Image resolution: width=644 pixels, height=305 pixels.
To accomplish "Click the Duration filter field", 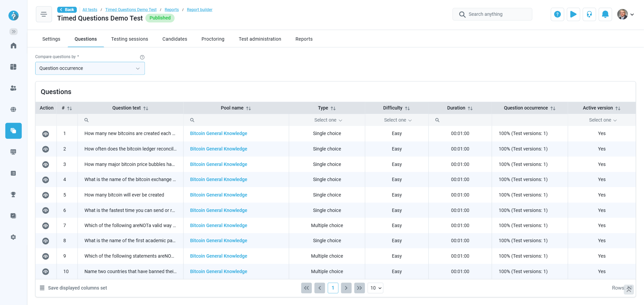I will (x=460, y=120).
